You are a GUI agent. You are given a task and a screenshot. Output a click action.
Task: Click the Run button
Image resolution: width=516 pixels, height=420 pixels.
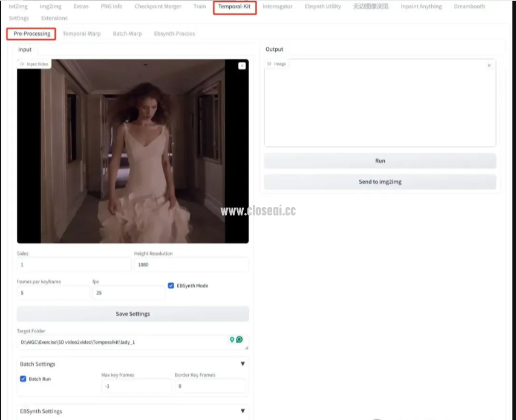point(380,160)
